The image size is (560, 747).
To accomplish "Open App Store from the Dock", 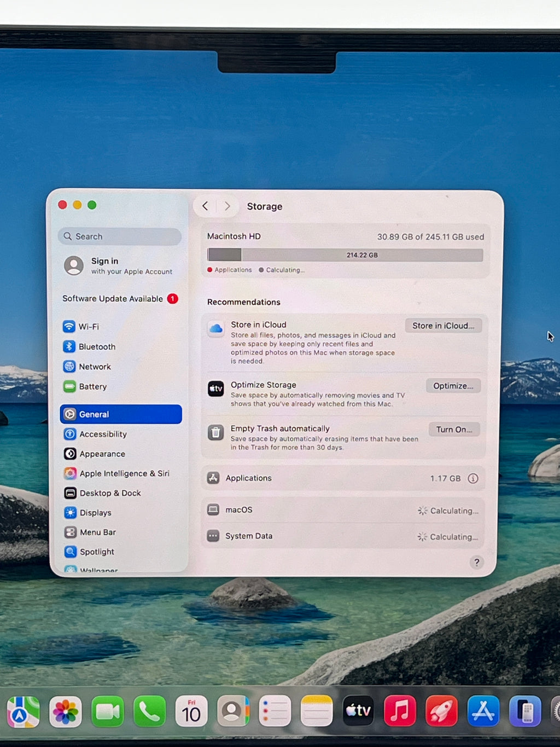I will pos(483,712).
